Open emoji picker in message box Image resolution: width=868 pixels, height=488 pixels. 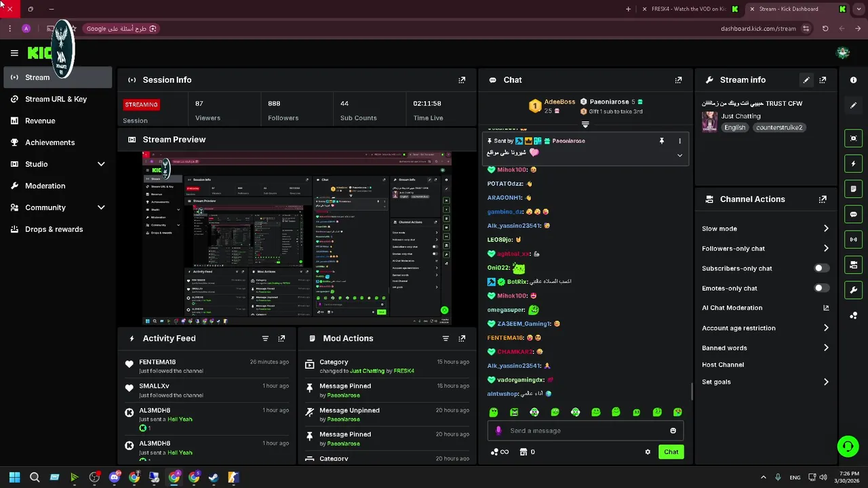(x=673, y=430)
